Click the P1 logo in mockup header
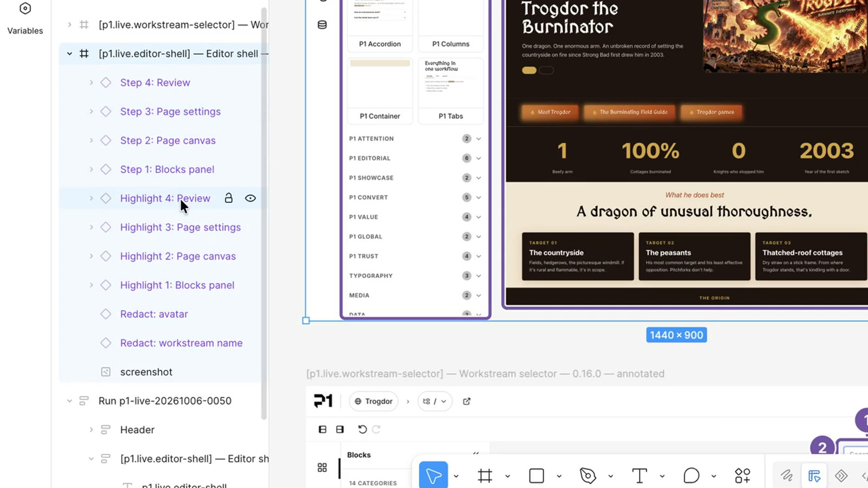The image size is (868, 488). pos(323,401)
